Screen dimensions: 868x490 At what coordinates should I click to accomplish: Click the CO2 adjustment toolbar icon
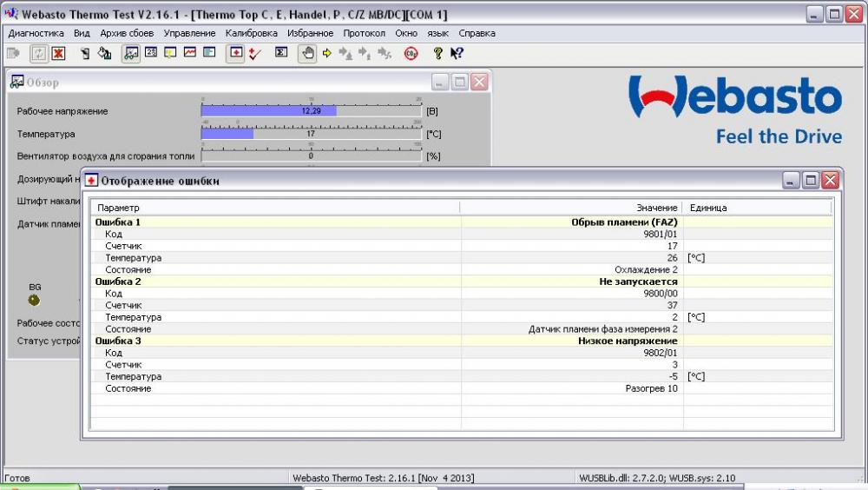[411, 53]
